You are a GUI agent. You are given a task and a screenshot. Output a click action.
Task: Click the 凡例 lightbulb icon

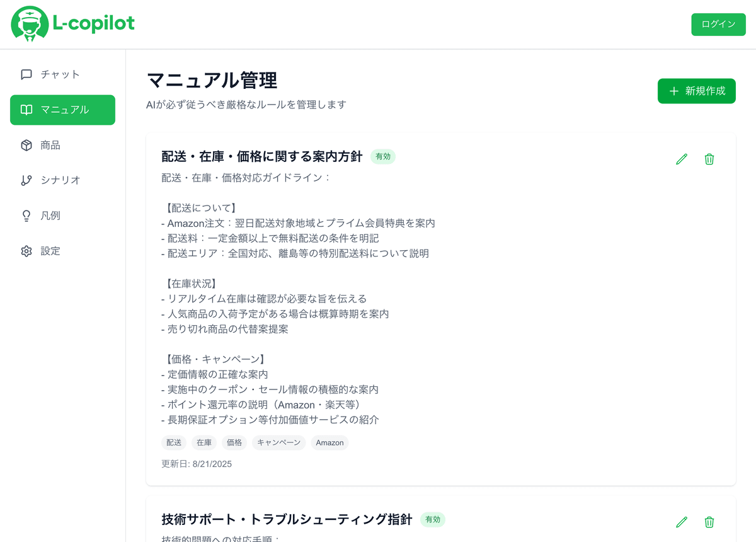(25, 216)
